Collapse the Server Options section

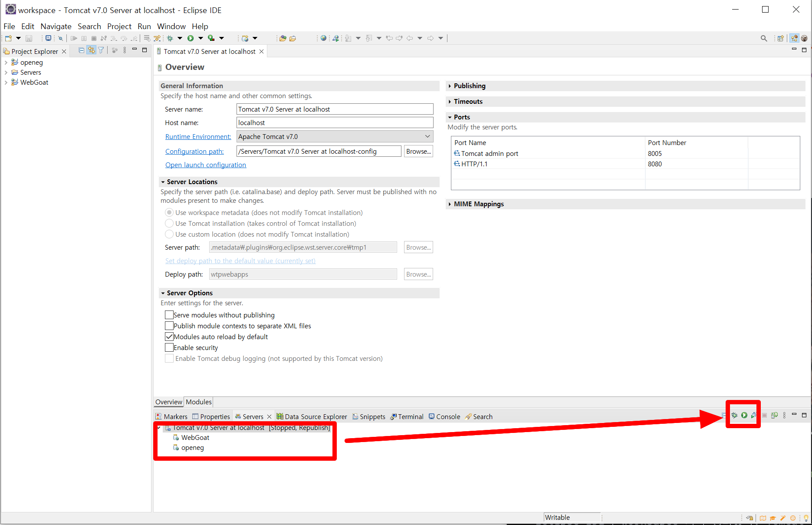(x=163, y=293)
